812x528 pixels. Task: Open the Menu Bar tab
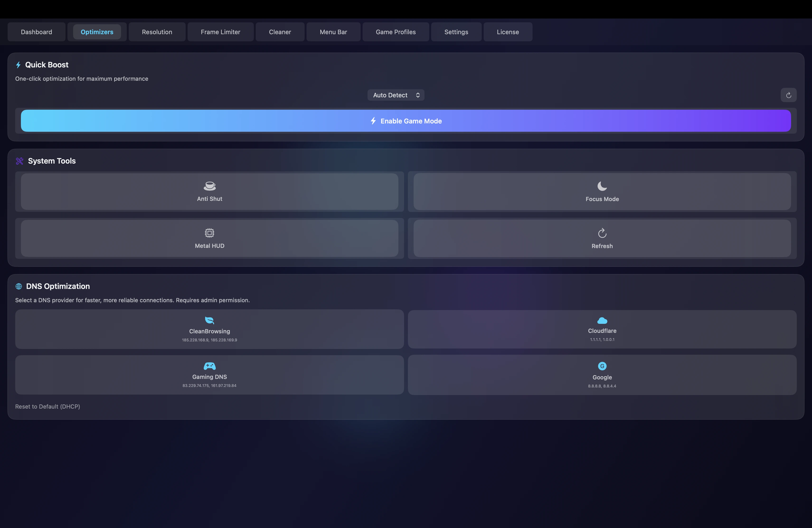tap(333, 32)
